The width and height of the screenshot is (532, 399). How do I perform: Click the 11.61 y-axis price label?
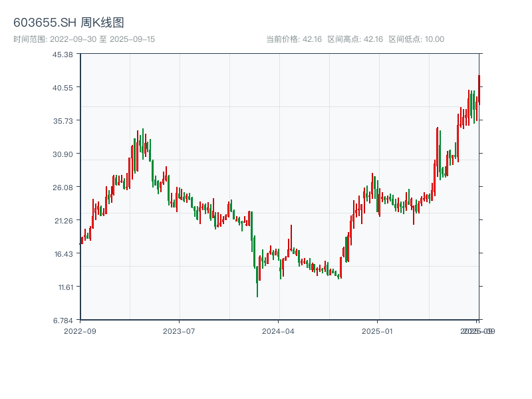(x=64, y=287)
